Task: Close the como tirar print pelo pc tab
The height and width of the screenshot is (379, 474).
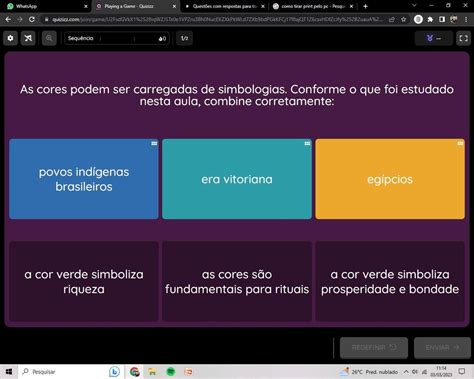Action: pos(351,6)
